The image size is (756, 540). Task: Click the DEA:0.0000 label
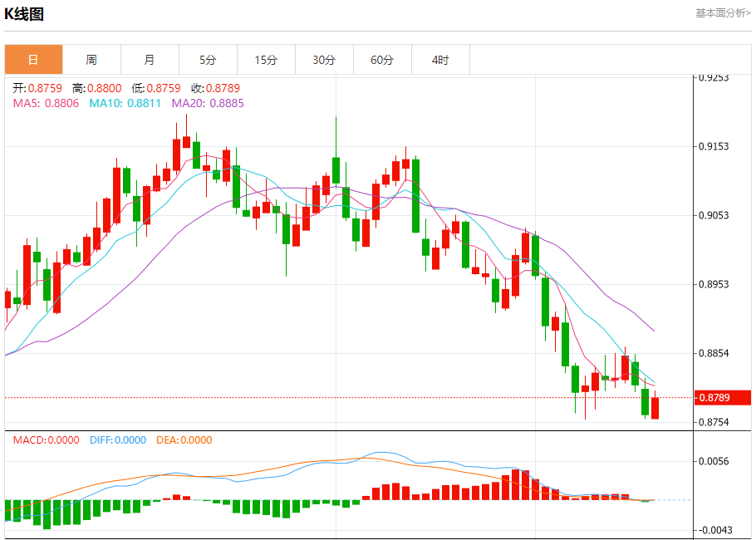click(x=184, y=439)
